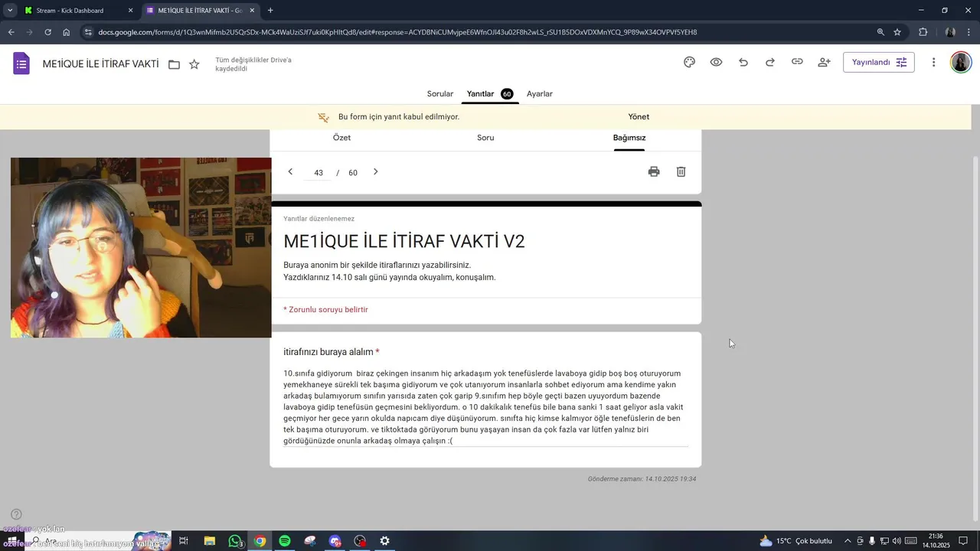This screenshot has height=551, width=980.
Task: Open Spotify from the taskbar
Action: [285, 541]
